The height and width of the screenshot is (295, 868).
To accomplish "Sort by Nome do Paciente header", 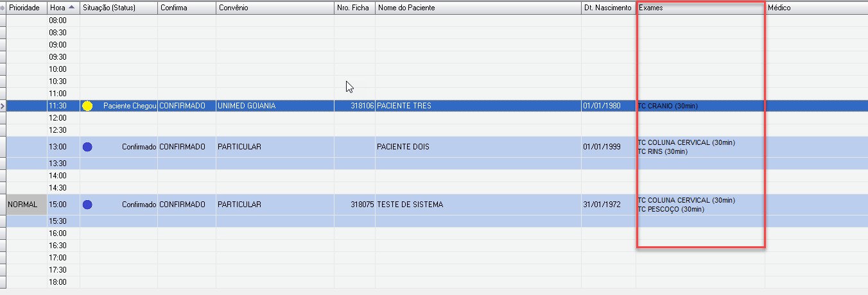I will [406, 8].
